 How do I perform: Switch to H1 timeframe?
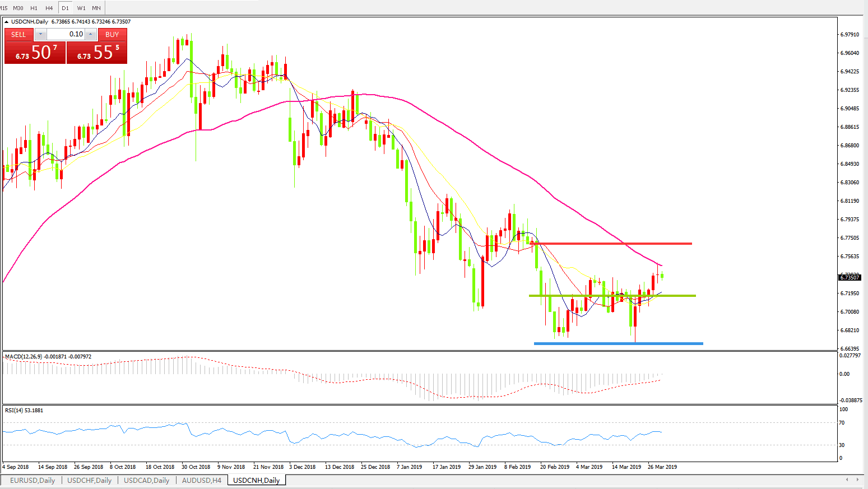click(34, 8)
